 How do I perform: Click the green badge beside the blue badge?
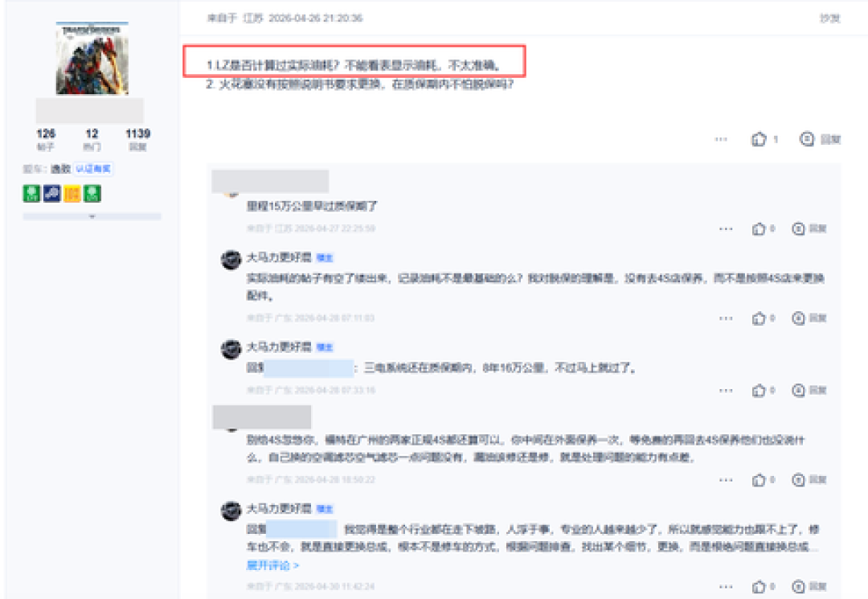coord(31,193)
